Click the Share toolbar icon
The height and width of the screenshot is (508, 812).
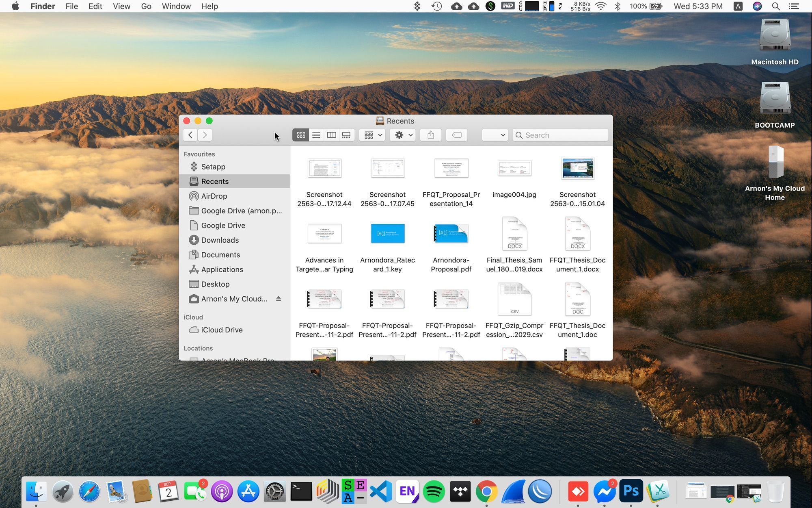tap(431, 135)
